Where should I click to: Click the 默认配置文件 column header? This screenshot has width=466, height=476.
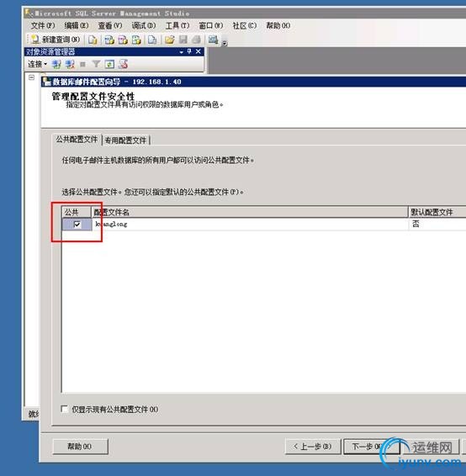(437, 212)
